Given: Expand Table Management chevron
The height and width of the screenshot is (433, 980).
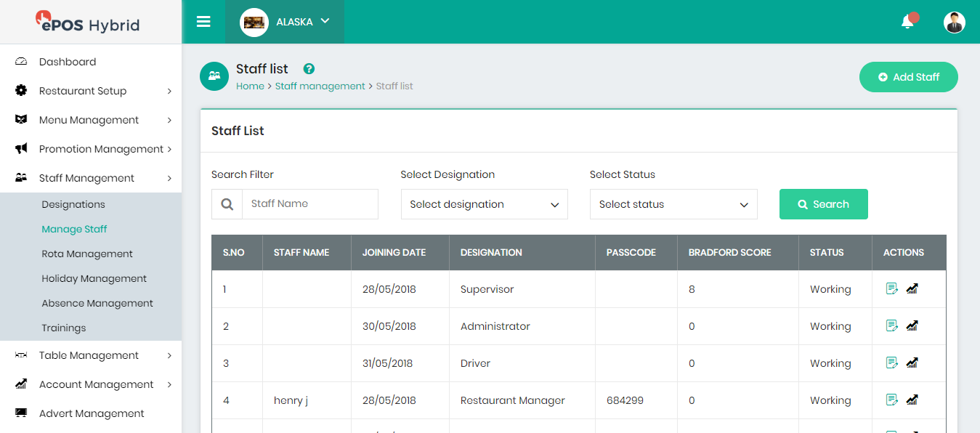Looking at the screenshot, I should [x=169, y=355].
